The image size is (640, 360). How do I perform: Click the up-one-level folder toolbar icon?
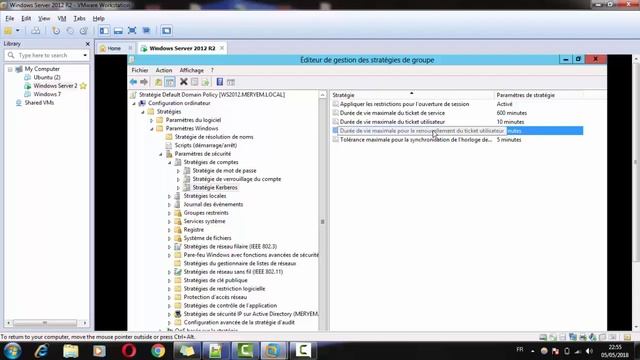(x=158, y=82)
